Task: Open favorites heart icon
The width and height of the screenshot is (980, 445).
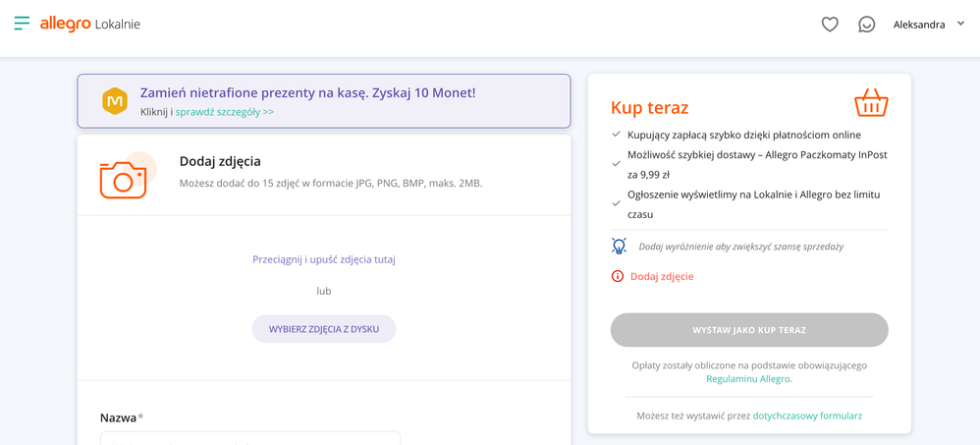Action: [x=830, y=25]
